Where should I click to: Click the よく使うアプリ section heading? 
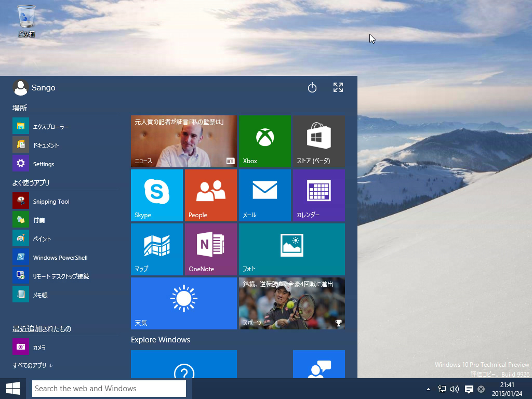[31, 182]
